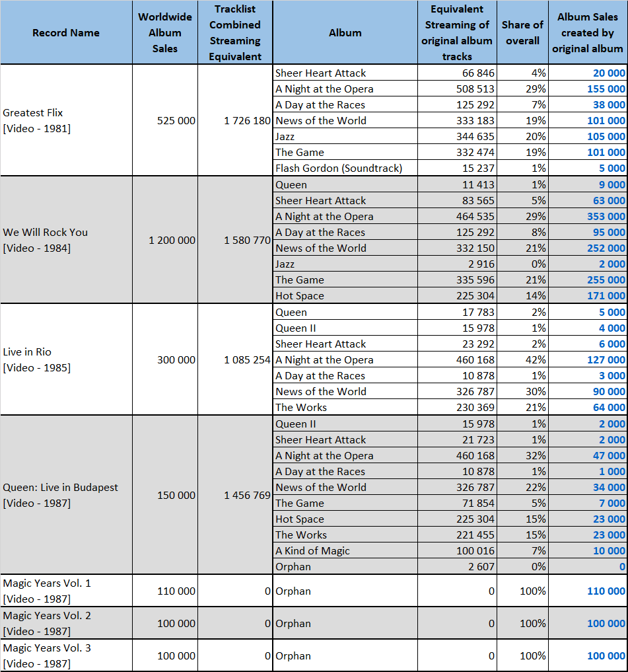Select the worldwide sales value '300 000'

pyautogui.click(x=176, y=360)
